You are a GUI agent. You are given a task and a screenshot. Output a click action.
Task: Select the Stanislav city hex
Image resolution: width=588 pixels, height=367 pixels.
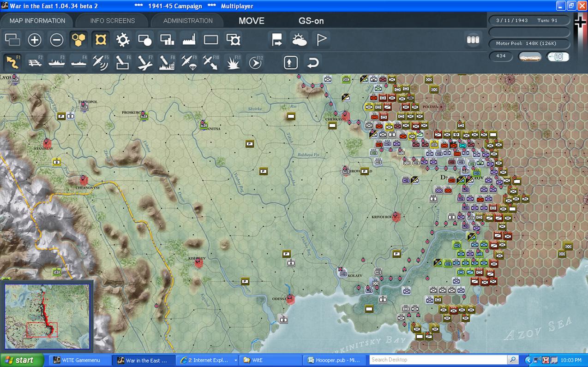coord(47,143)
